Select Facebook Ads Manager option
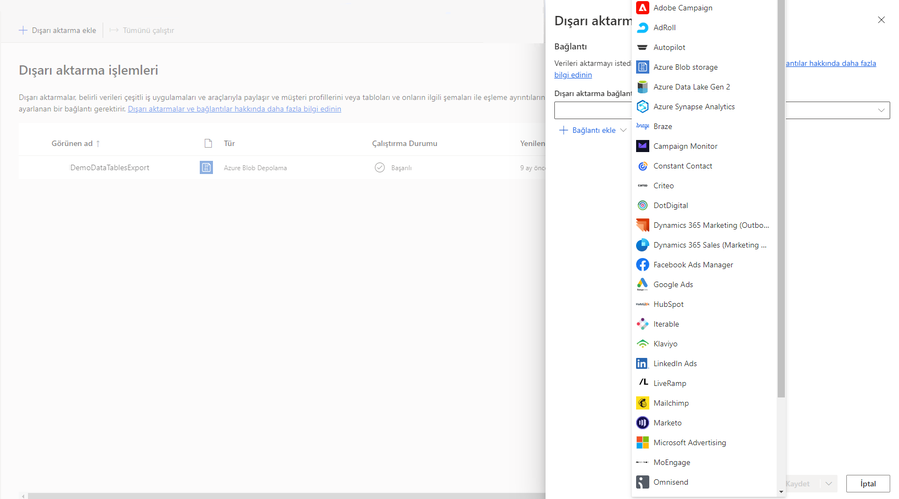Viewport: 899px width, 499px height. point(704,265)
